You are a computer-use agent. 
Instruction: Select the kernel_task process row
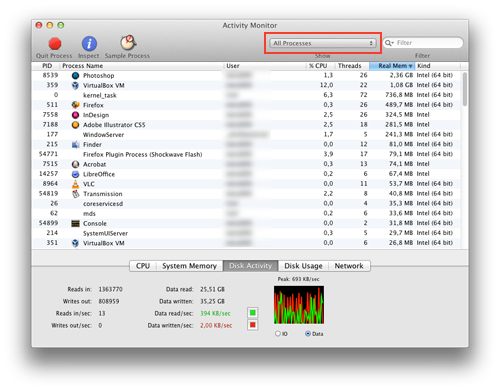click(247, 95)
